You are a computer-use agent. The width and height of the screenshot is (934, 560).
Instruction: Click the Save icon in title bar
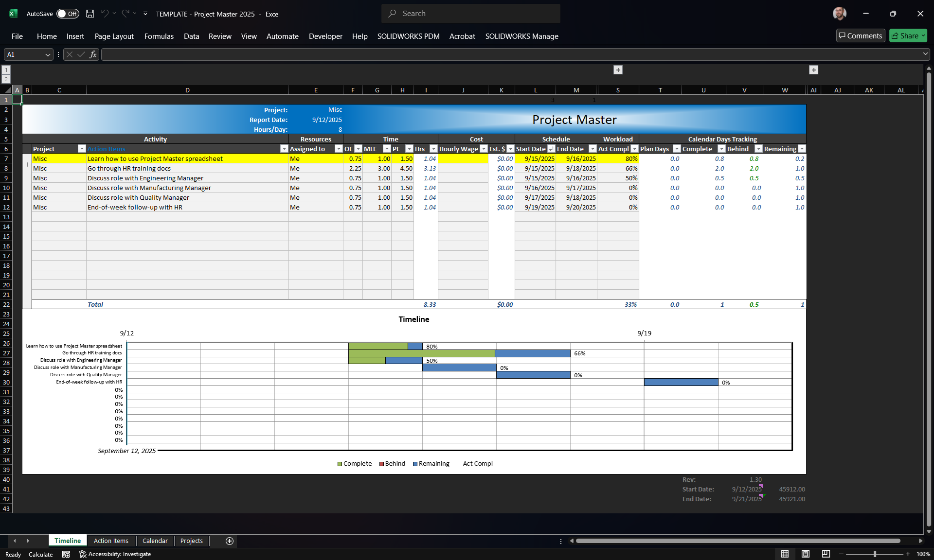90,14
